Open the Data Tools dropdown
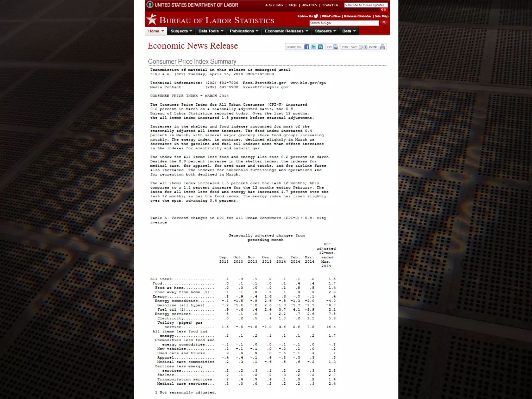The height and width of the screenshot is (399, 532). (x=211, y=31)
